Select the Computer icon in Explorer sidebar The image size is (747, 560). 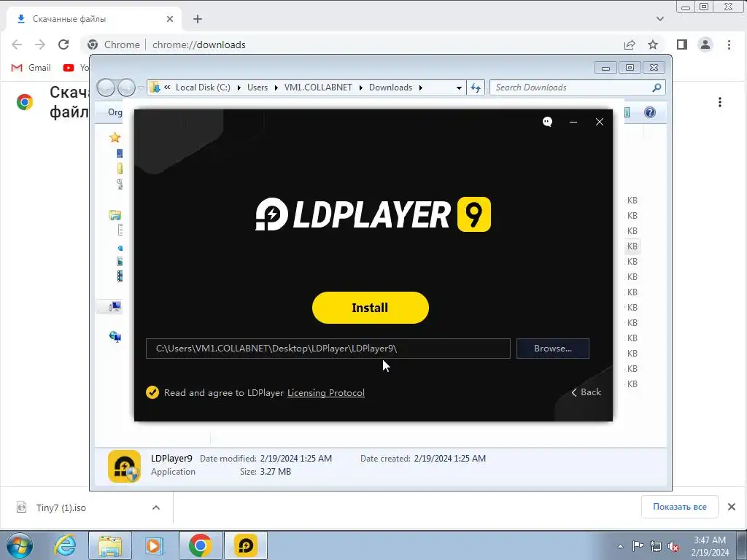115,306
